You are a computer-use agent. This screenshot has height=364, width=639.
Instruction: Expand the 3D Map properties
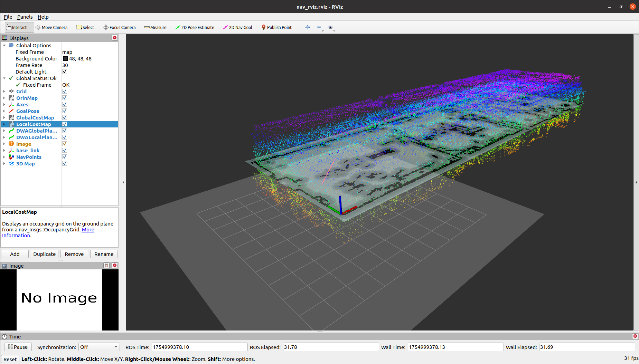(x=4, y=163)
